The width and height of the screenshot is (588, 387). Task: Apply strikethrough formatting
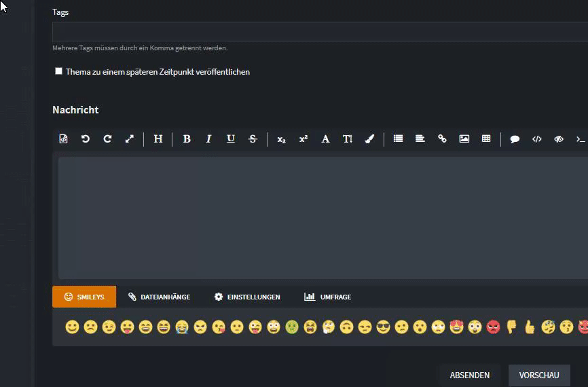(x=253, y=139)
